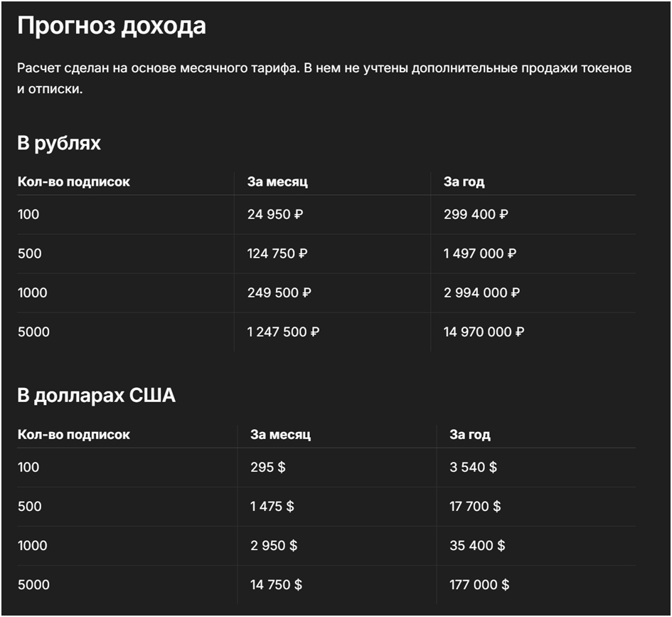Click the 17 700 $ value
This screenshot has height=617, width=672.
point(475,506)
